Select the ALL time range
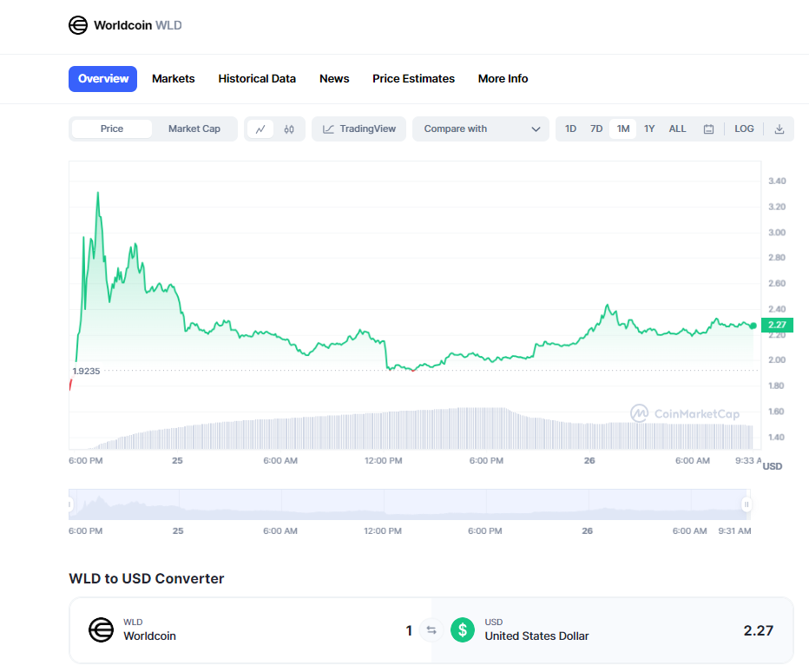The image size is (809, 672). tap(677, 129)
